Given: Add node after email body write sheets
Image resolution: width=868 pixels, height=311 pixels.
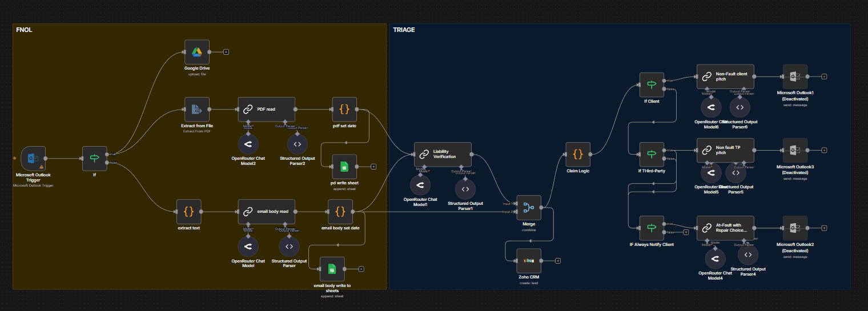Looking at the screenshot, I should [361, 269].
